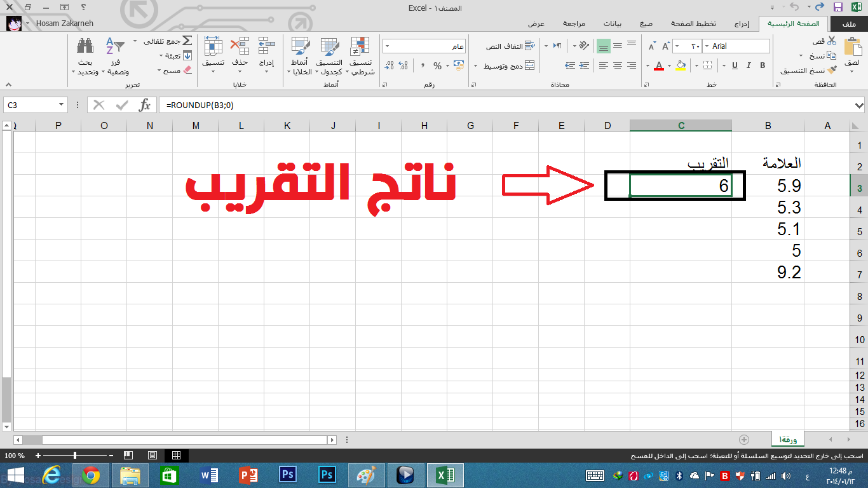Click the red Font Color swatch

click(x=659, y=65)
